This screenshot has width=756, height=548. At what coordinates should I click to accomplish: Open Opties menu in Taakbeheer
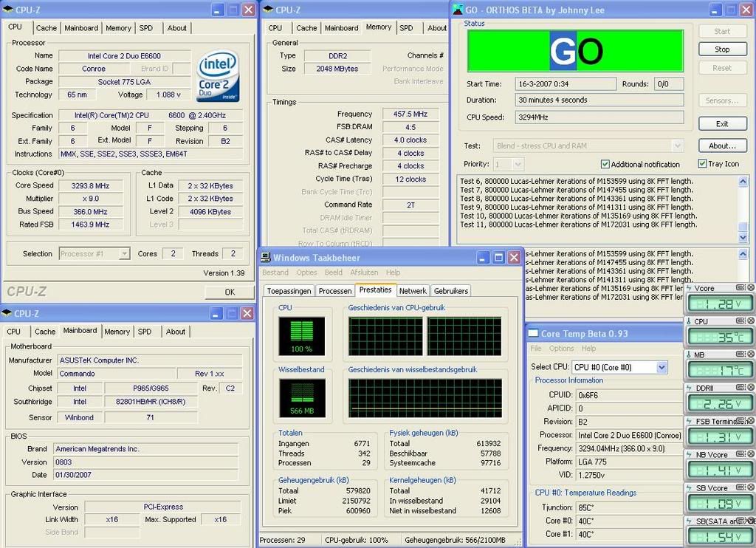pyautogui.click(x=306, y=272)
